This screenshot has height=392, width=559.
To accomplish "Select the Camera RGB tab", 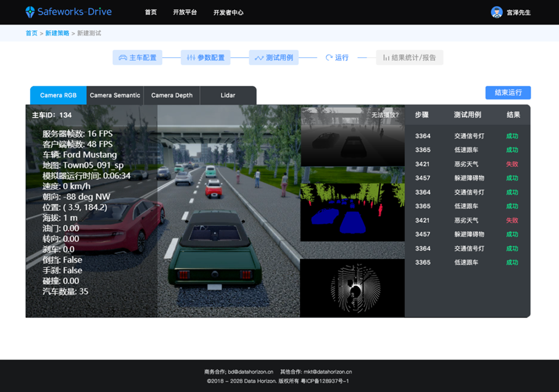I will pos(59,96).
